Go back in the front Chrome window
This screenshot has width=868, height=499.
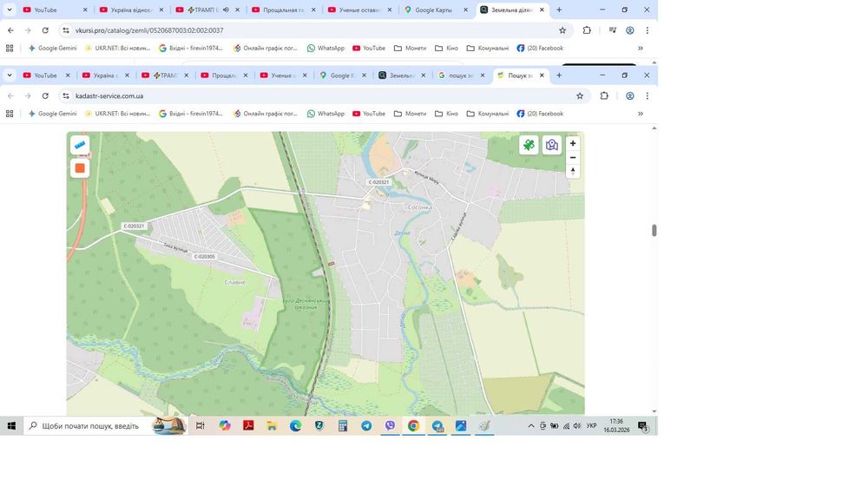coord(10,95)
